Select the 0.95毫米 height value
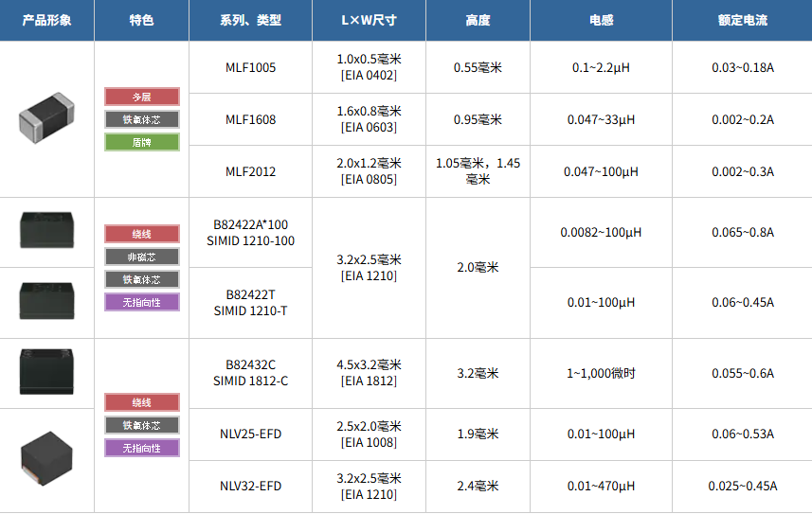The image size is (812, 514). coord(478,119)
